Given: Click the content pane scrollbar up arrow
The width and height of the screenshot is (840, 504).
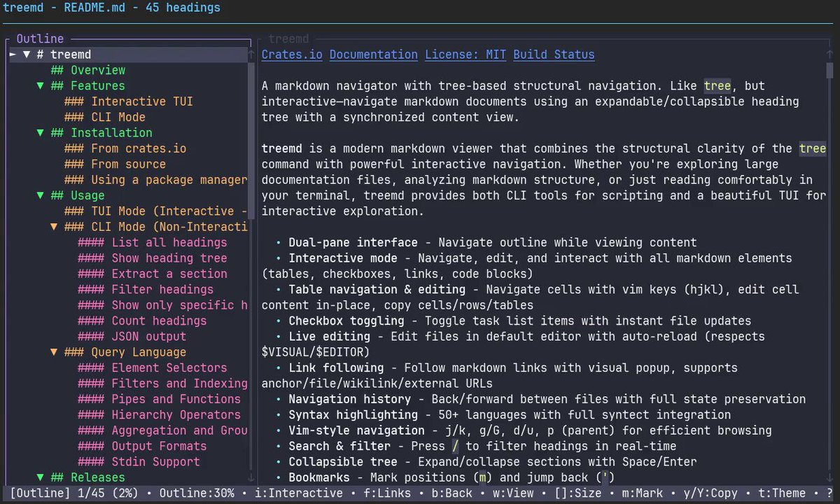Looking at the screenshot, I should [829, 55].
